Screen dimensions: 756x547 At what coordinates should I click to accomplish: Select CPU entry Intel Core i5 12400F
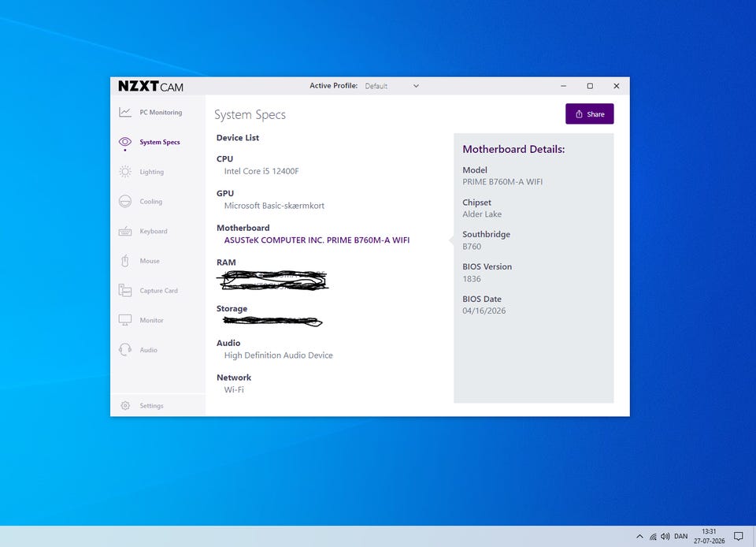coord(261,171)
